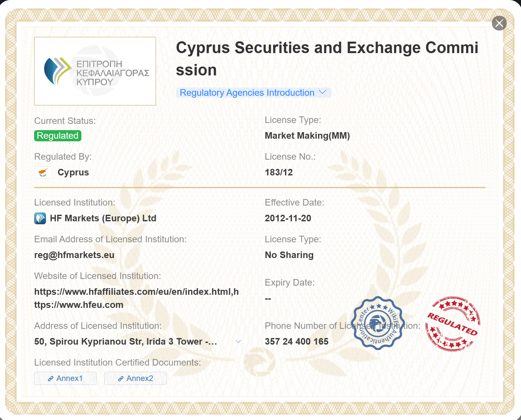521x420 pixels.
Task: Click the green Regulated status badge
Action: pos(58,136)
